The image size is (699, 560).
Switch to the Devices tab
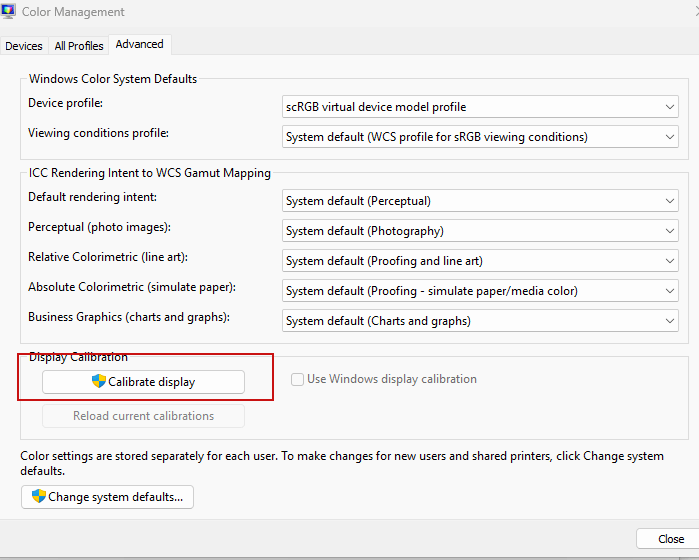(x=24, y=46)
